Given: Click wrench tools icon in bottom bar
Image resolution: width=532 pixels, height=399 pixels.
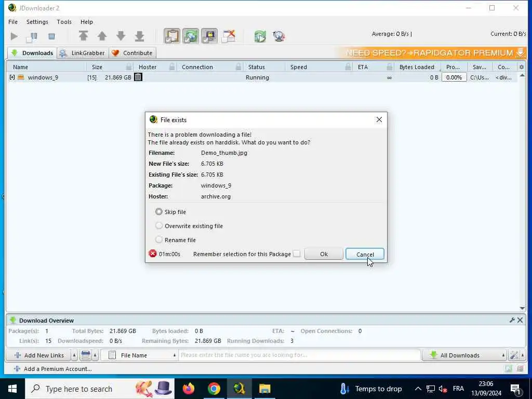Looking at the screenshot, I should click(514, 355).
